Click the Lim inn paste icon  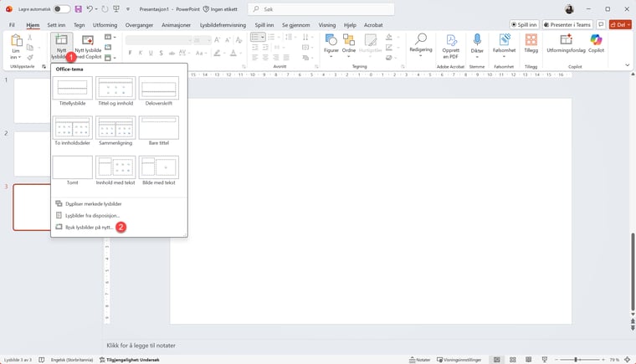(x=15, y=41)
